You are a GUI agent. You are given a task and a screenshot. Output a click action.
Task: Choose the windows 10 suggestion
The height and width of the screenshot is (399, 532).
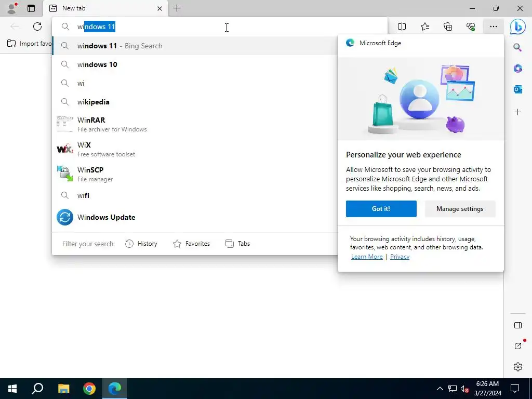pyautogui.click(x=195, y=64)
